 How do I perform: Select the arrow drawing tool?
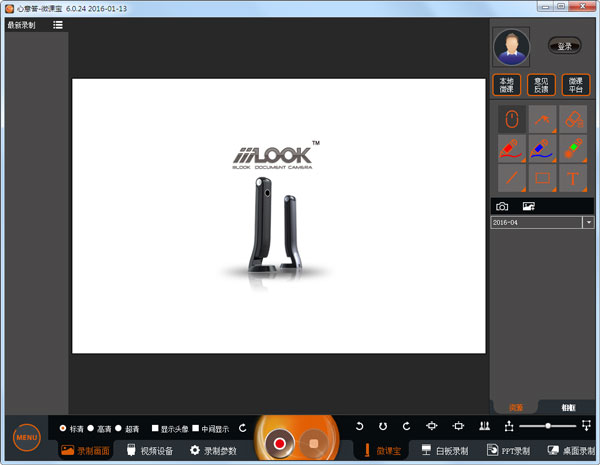tap(542, 119)
